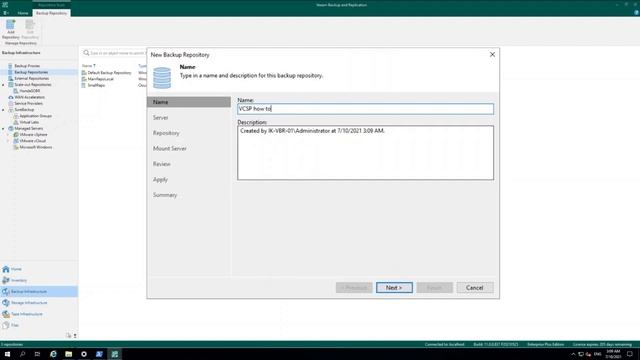Open the Inventory navigation view

point(39,280)
